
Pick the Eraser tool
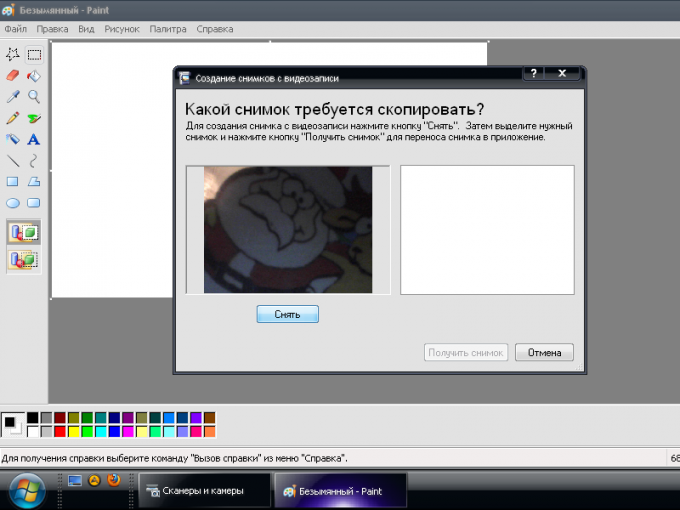pos(13,76)
